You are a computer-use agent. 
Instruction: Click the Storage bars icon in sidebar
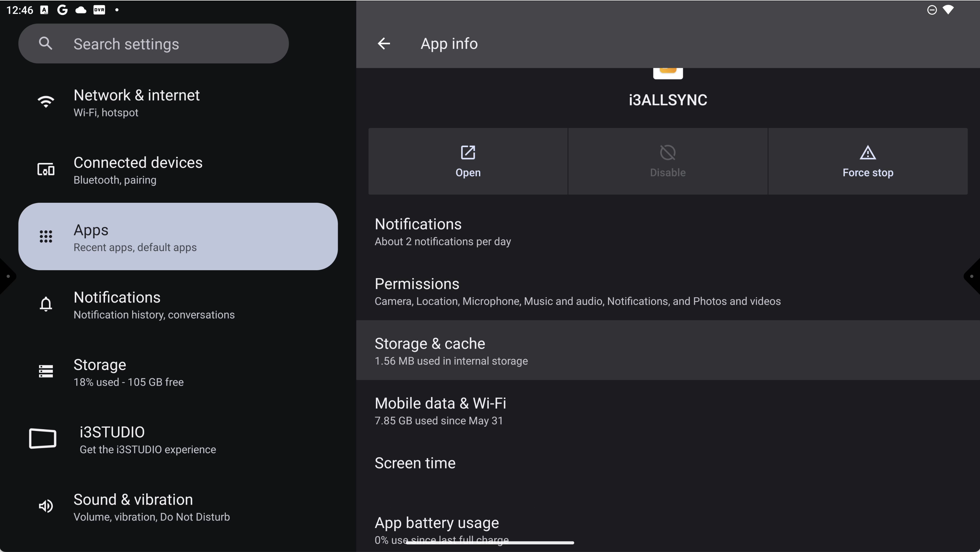click(x=46, y=371)
